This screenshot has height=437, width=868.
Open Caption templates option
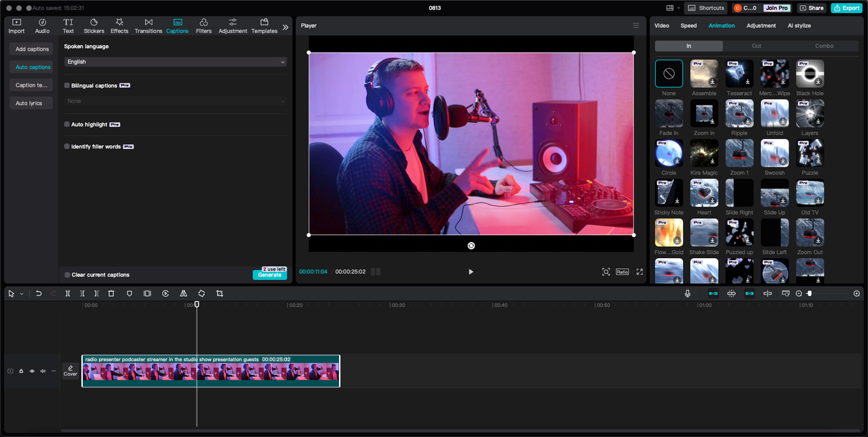coord(32,85)
